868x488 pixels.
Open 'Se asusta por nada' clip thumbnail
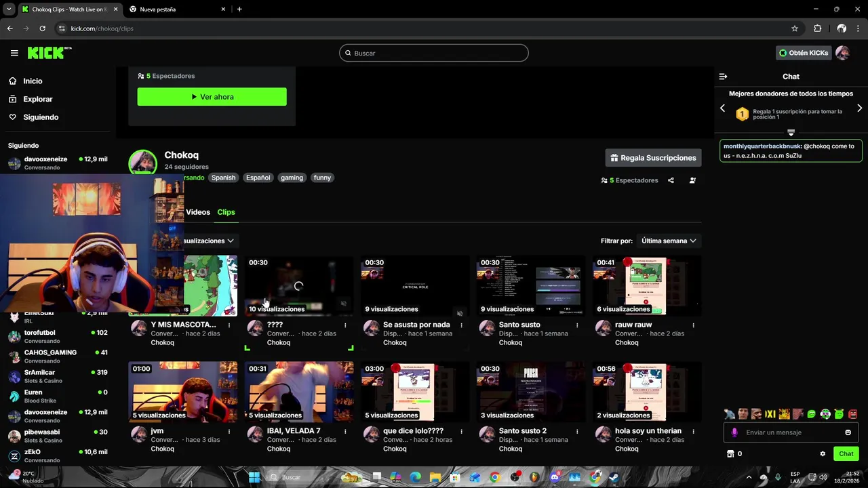tap(415, 285)
